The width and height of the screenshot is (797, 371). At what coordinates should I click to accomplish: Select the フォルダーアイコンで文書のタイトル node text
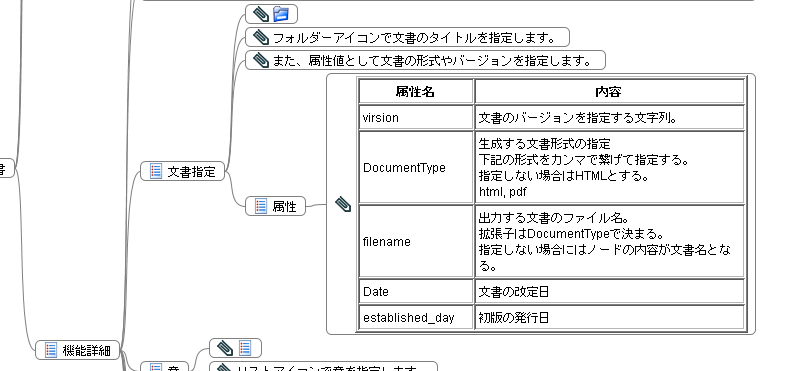pyautogui.click(x=413, y=38)
